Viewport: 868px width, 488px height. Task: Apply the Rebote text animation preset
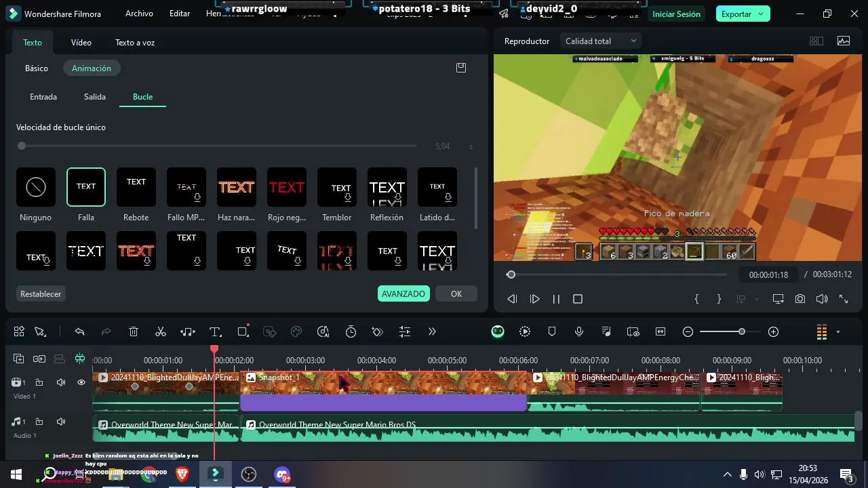(x=136, y=187)
